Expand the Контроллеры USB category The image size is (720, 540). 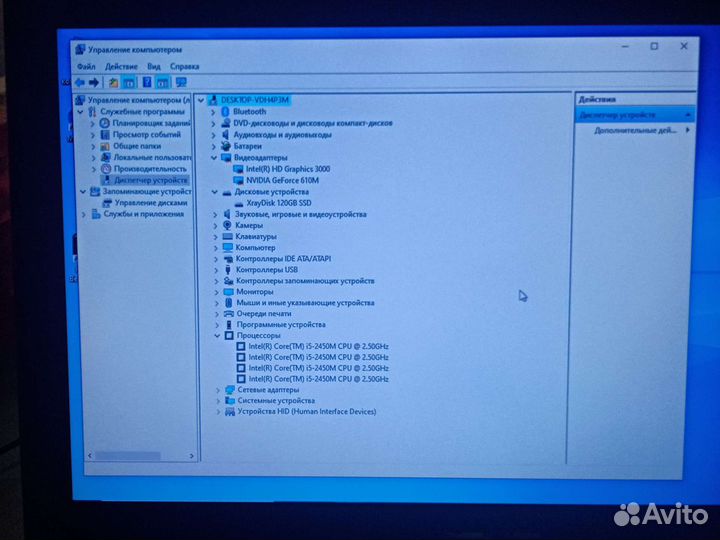(x=214, y=270)
